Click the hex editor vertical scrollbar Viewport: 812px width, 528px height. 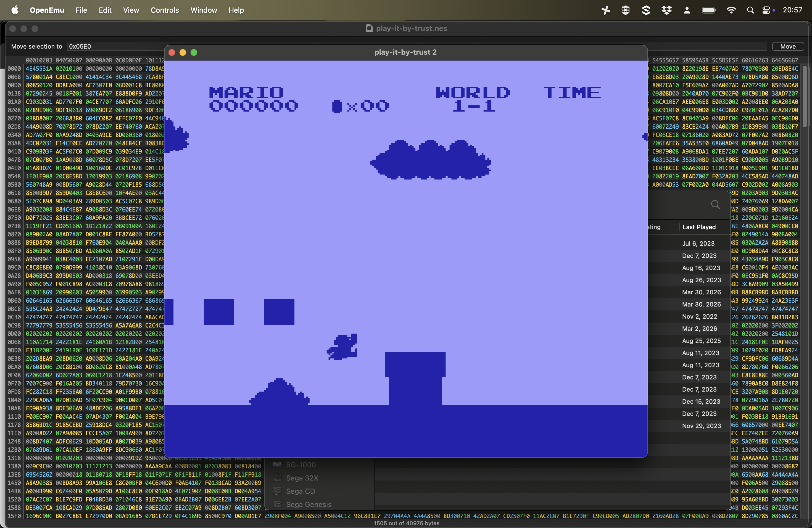coord(805,97)
